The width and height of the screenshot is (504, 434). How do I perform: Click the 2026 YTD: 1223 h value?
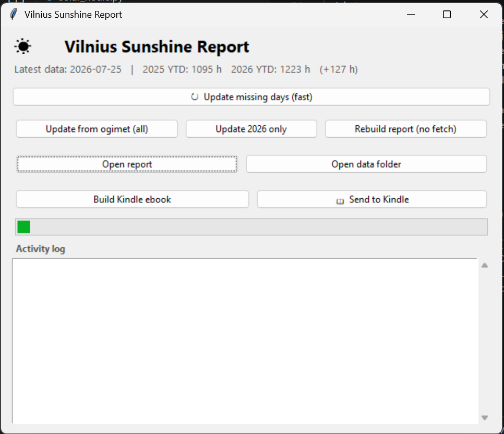(271, 69)
